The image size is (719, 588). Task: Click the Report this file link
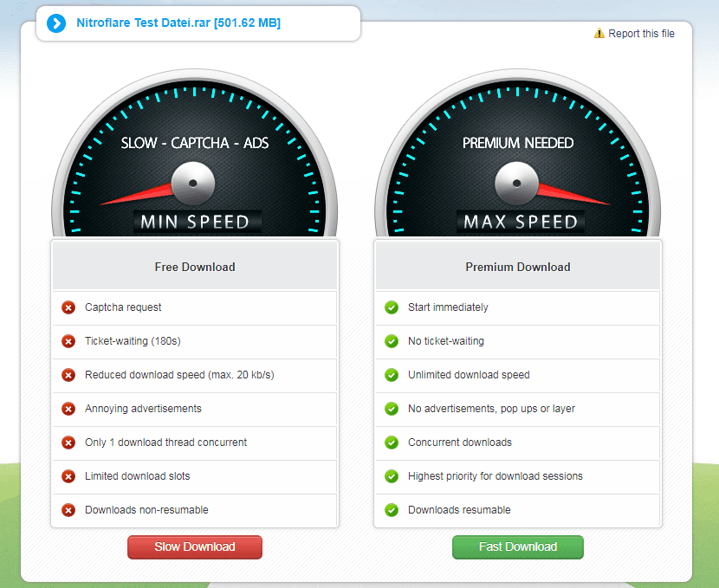641,34
